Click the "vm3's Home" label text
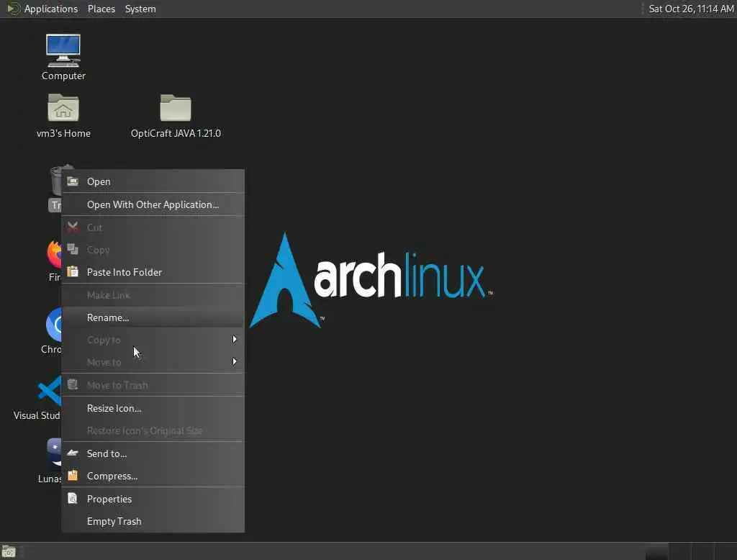Image resolution: width=737 pixels, height=560 pixels. [x=63, y=133]
